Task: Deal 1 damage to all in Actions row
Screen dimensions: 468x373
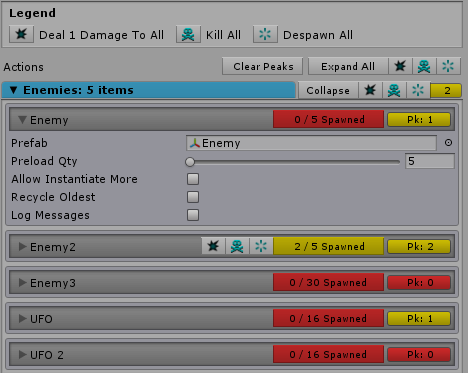Action: coord(400,66)
